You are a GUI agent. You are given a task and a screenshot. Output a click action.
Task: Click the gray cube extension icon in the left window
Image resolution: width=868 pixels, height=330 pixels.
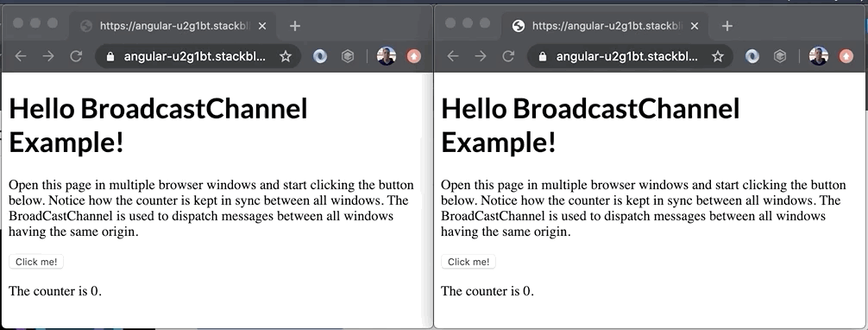348,56
